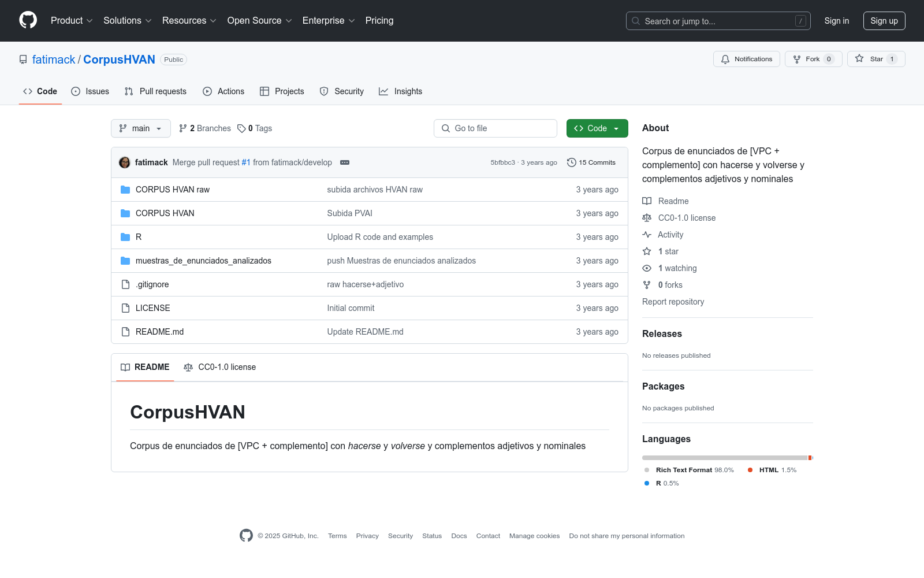924x578 pixels.
Task: Click the Fork button
Action: point(814,59)
